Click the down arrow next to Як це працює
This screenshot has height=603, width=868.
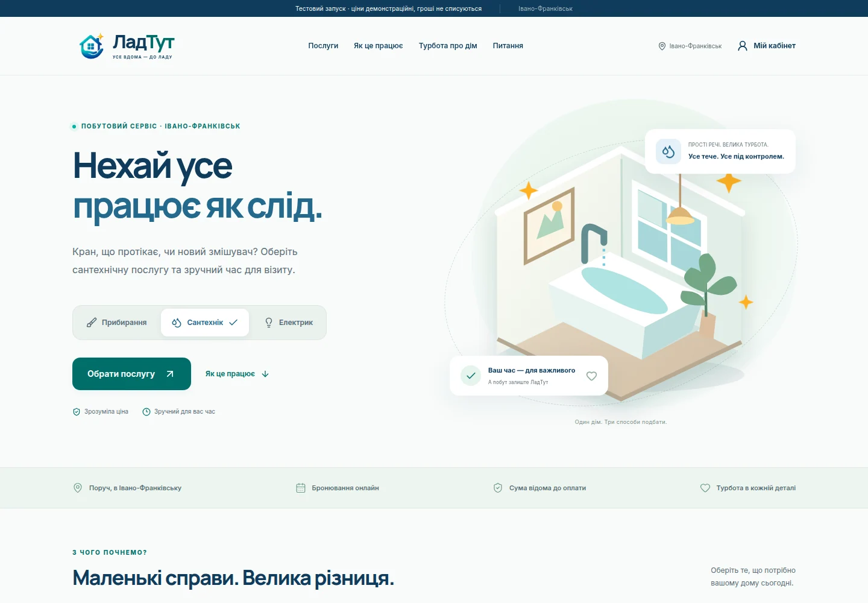[x=265, y=374]
